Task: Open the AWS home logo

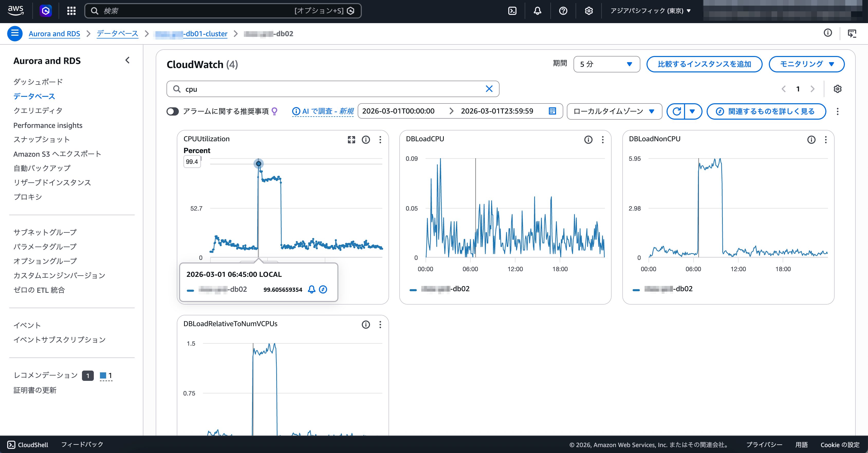Action: (15, 11)
